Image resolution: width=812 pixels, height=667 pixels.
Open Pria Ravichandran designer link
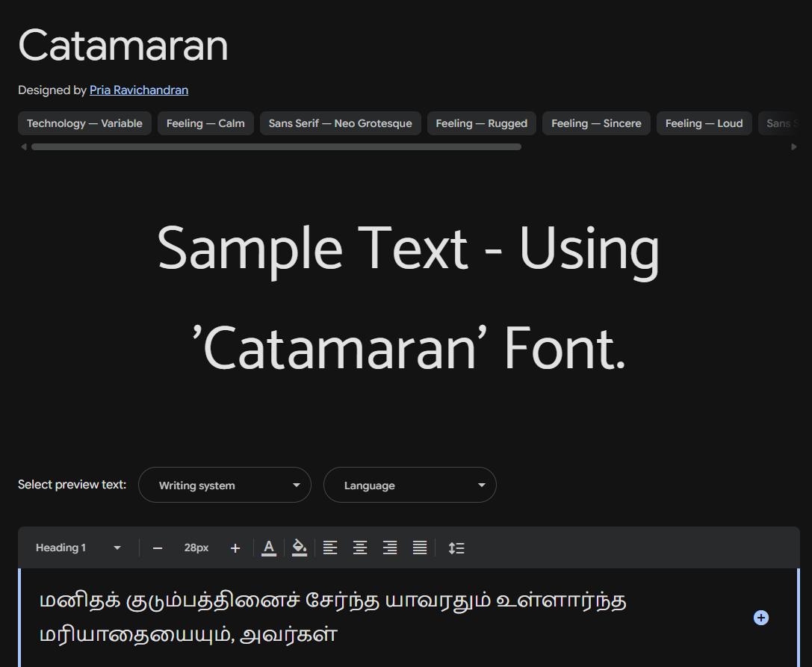pyautogui.click(x=139, y=90)
